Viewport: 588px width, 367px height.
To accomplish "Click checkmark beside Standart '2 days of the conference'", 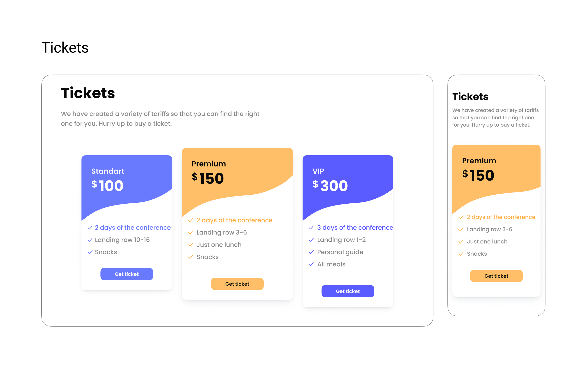I will (x=90, y=227).
